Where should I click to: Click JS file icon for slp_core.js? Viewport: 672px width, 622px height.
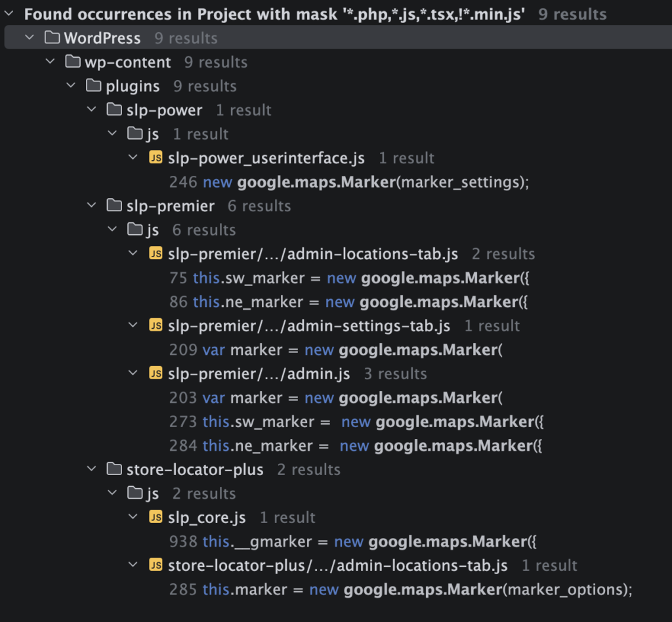156,518
